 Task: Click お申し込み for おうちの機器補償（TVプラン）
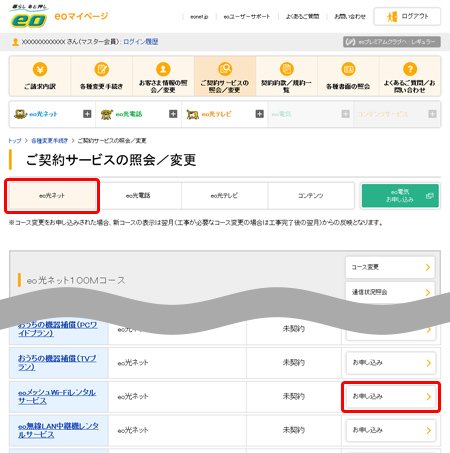(x=391, y=363)
